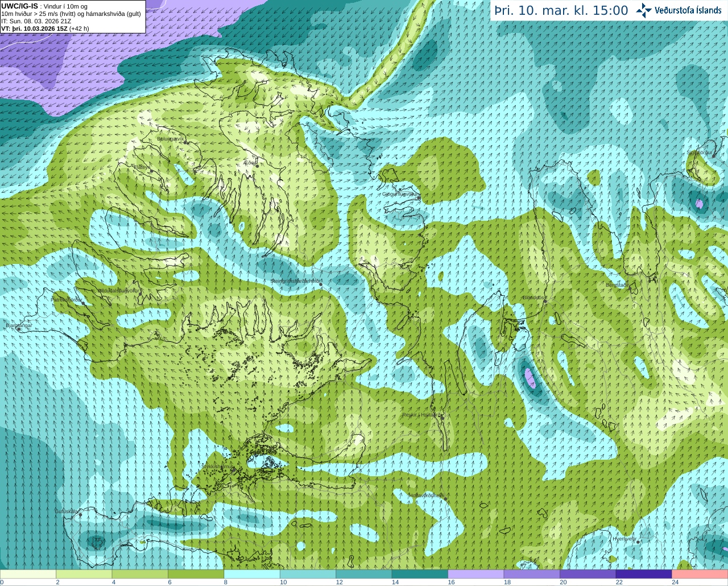Click the valid time line 'VT: þri. 10.03.2026 15Z'
Screen dimensions: 728x586
[44, 28]
